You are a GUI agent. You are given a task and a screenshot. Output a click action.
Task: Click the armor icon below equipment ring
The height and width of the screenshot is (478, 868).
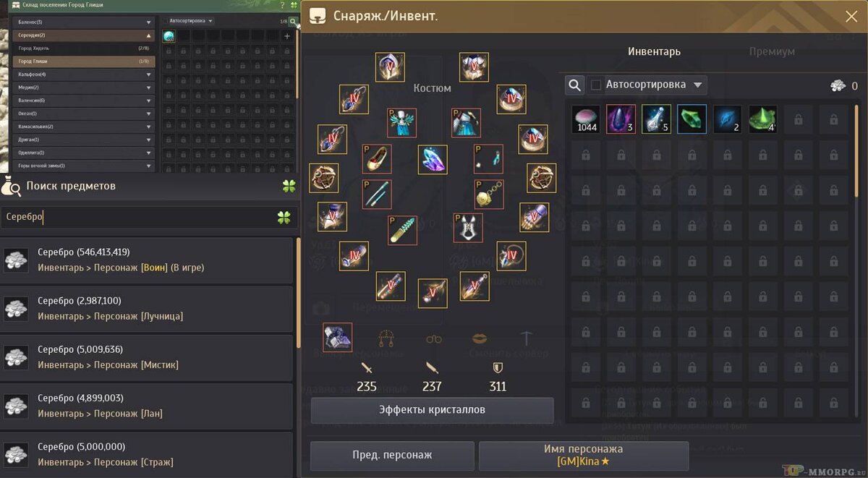click(337, 337)
